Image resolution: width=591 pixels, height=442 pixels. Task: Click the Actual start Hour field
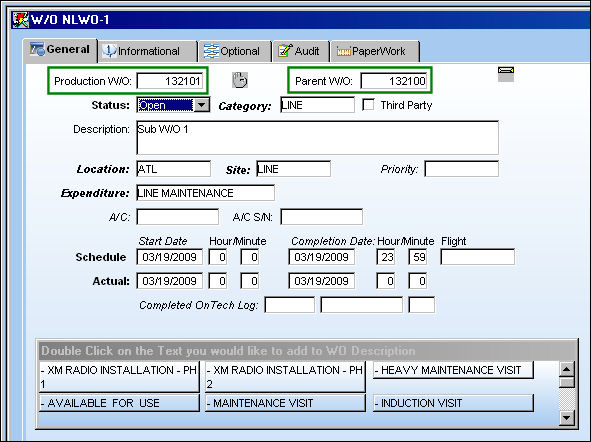[218, 281]
